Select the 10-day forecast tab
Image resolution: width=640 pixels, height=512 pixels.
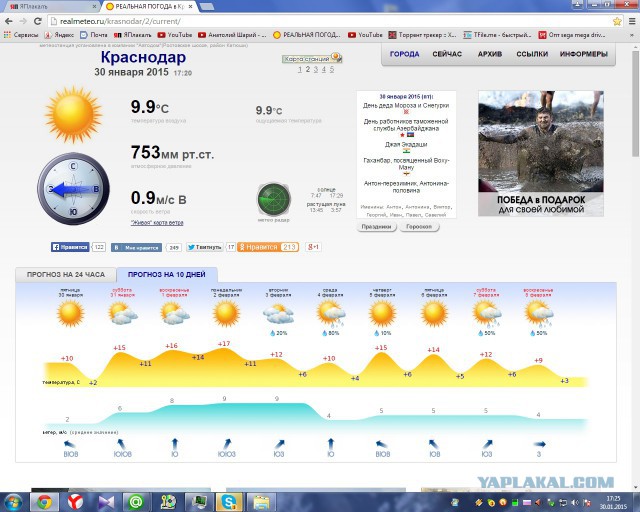[166, 274]
